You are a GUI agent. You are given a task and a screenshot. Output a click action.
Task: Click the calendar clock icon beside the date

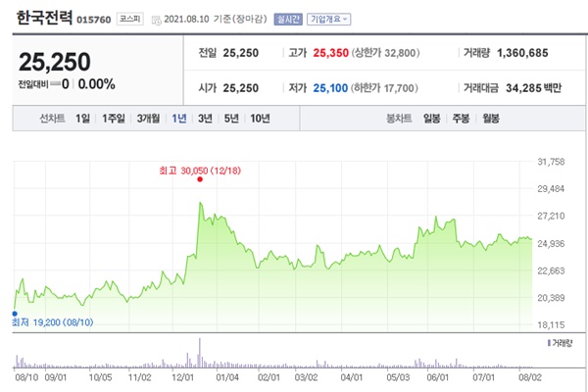tap(157, 21)
